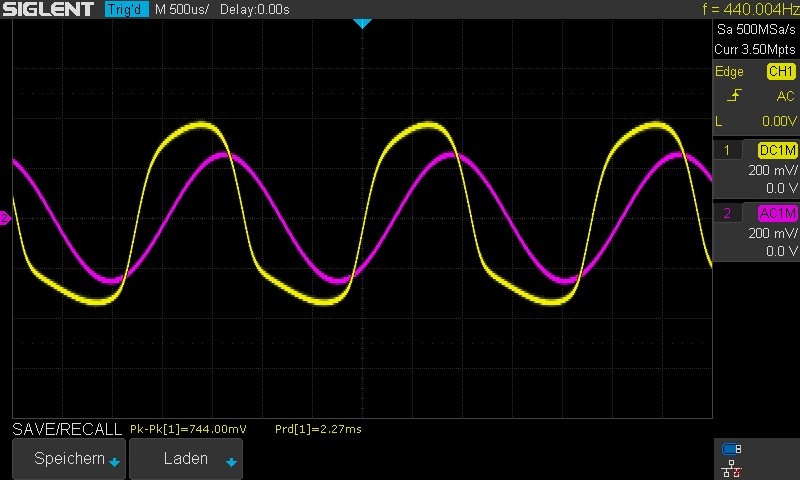
Task: Open the Speichern save menu button
Action: pos(69,459)
